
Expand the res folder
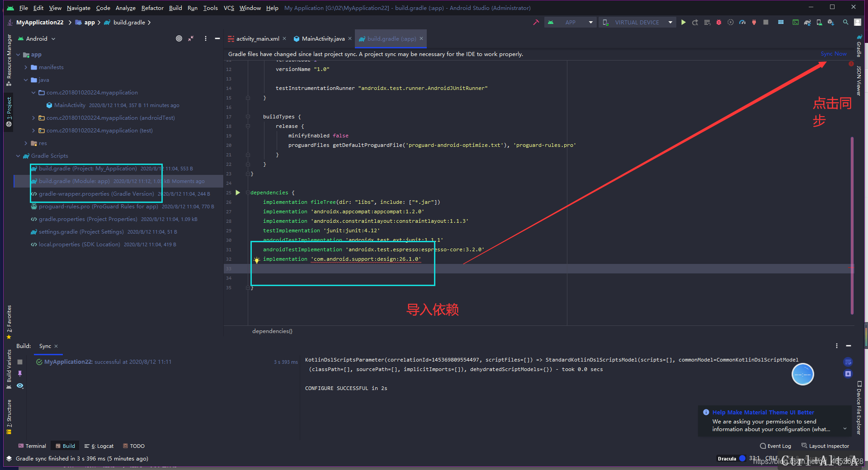26,143
